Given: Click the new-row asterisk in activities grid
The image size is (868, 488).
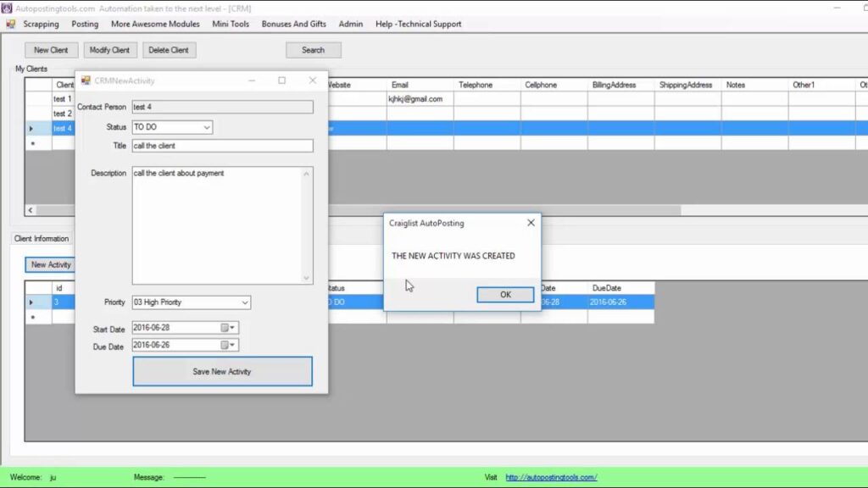Looking at the screenshot, I should click(33, 317).
